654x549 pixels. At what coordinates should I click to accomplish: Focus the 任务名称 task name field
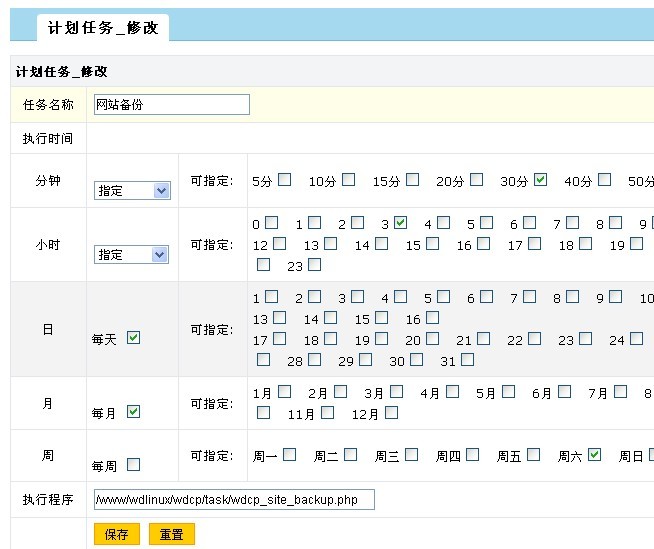click(171, 104)
